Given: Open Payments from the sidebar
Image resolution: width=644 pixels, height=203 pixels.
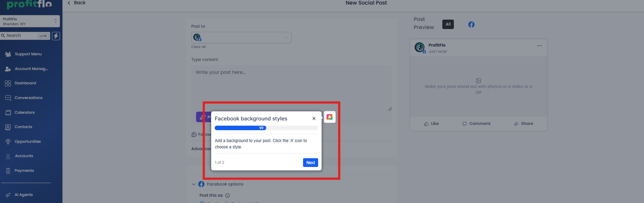Looking at the screenshot, I should [24, 171].
